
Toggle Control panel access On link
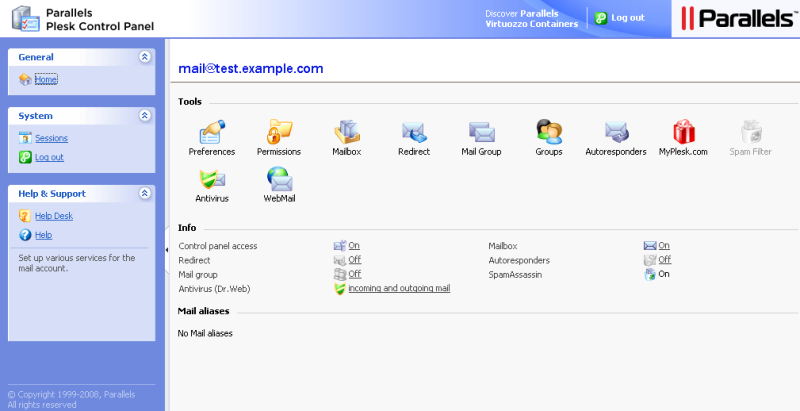point(354,246)
